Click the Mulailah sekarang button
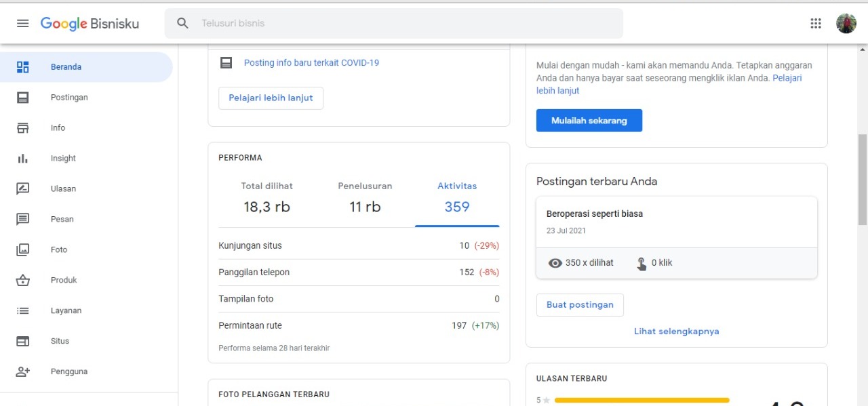The width and height of the screenshot is (868, 406). pos(589,121)
